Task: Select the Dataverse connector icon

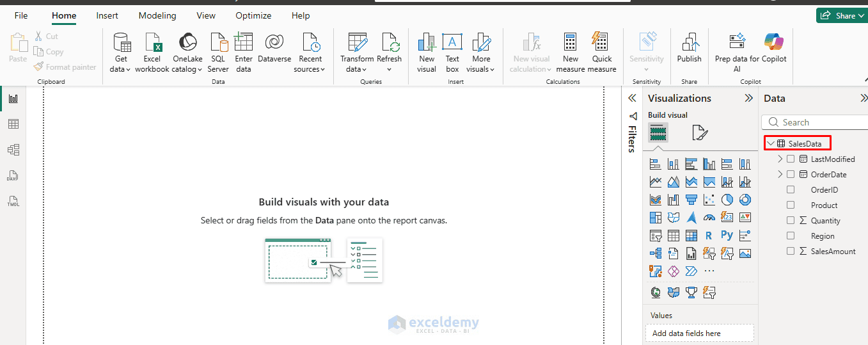Action: pyautogui.click(x=274, y=49)
